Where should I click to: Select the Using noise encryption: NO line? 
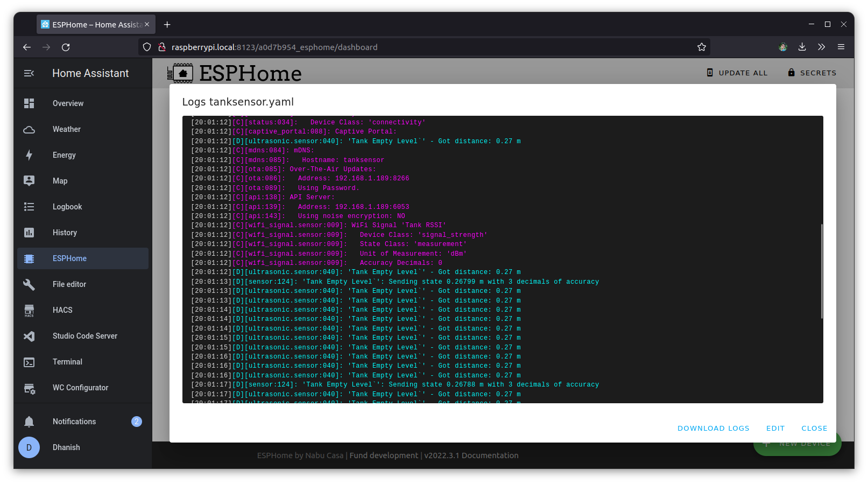(x=298, y=216)
